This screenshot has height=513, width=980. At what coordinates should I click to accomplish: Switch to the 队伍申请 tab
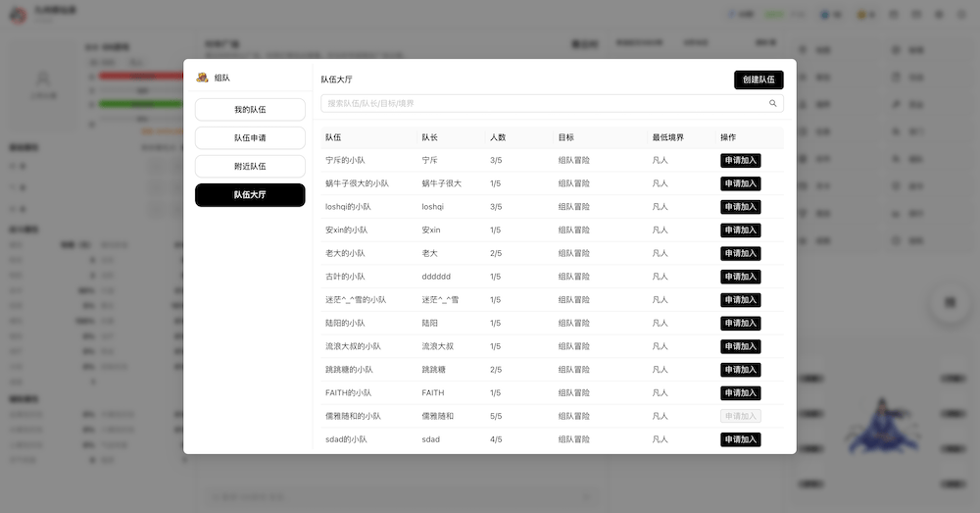(250, 138)
